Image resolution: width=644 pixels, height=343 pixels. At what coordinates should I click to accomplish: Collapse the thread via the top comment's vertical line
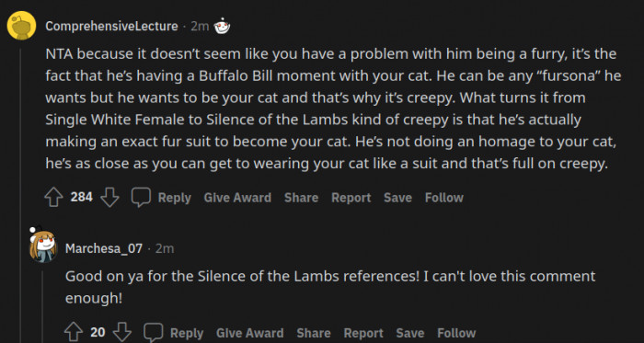tap(21, 195)
